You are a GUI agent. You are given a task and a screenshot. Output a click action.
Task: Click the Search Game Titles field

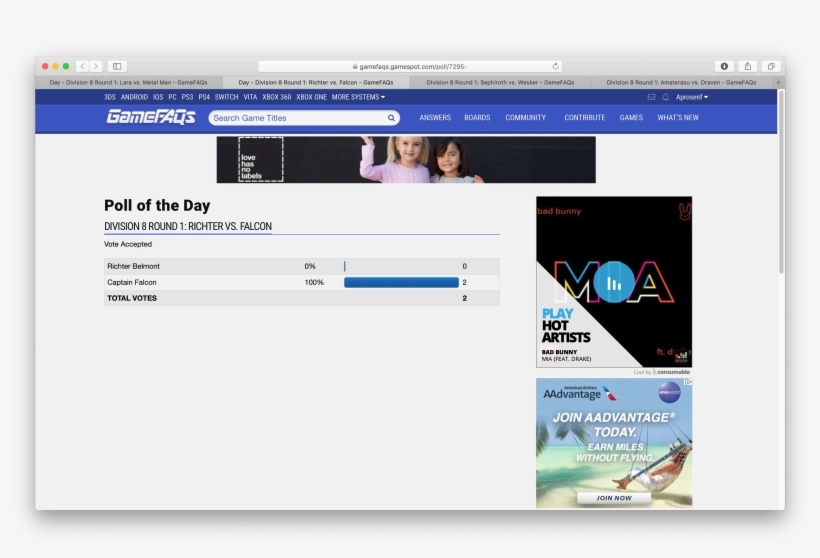(x=298, y=118)
